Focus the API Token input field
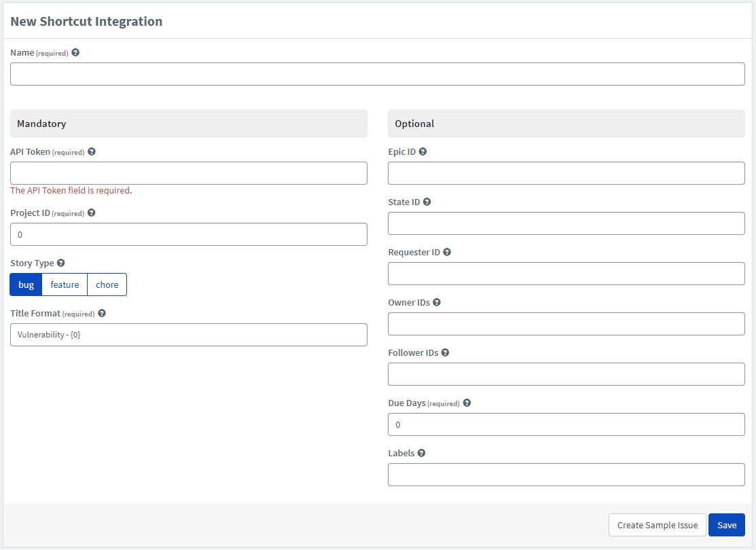 point(189,173)
